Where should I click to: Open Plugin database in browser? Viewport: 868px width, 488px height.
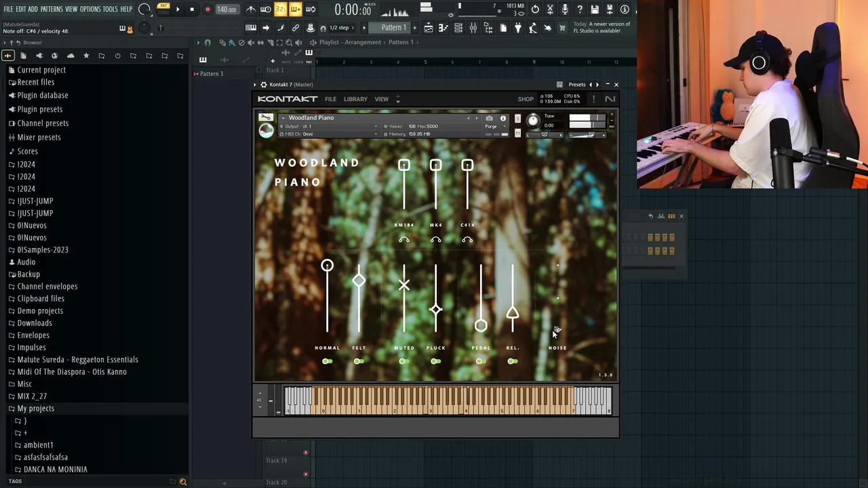click(42, 95)
